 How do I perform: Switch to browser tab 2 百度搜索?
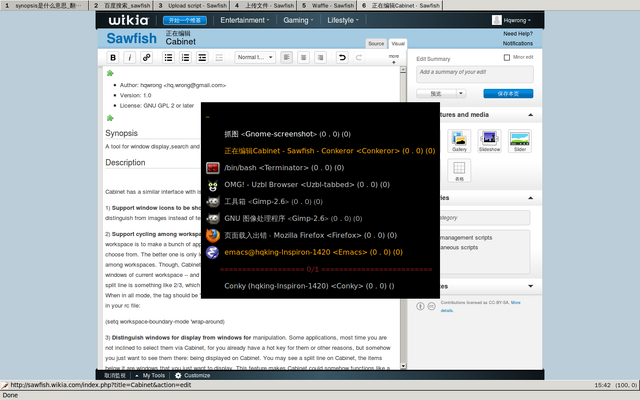[122, 5]
